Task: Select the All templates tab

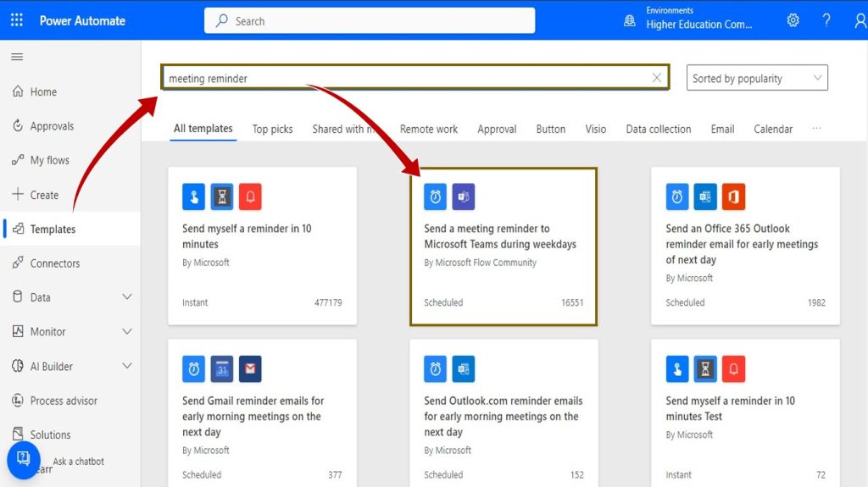Action: tap(203, 129)
